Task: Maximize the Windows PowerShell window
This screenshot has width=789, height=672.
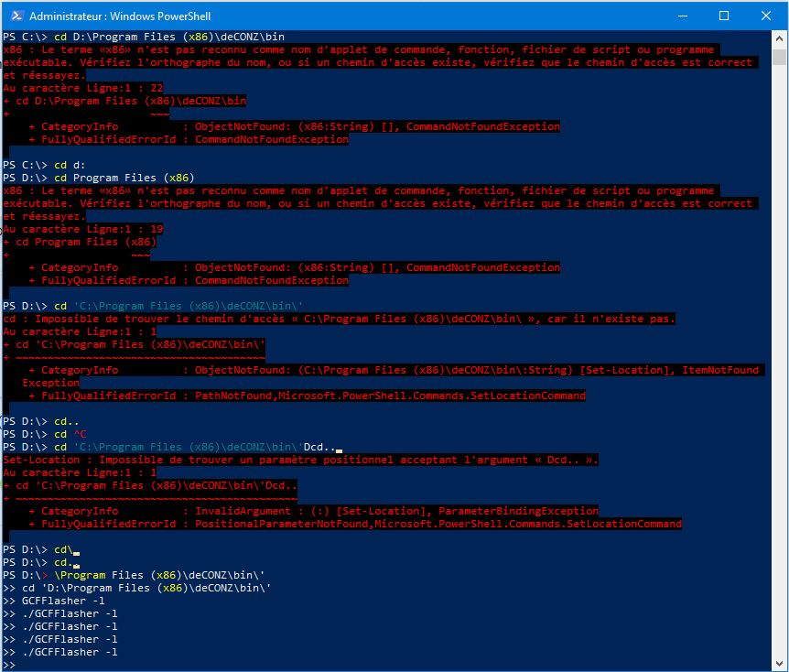Action: 724,16
